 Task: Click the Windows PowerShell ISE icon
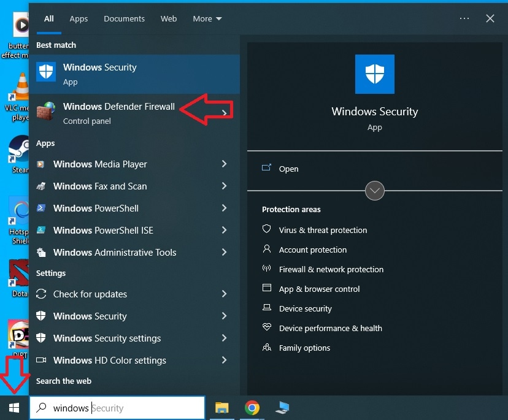[x=41, y=231]
